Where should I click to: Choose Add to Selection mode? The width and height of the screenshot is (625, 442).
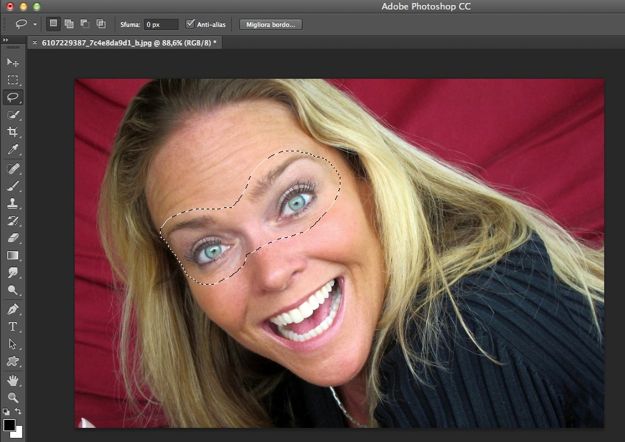(x=69, y=24)
